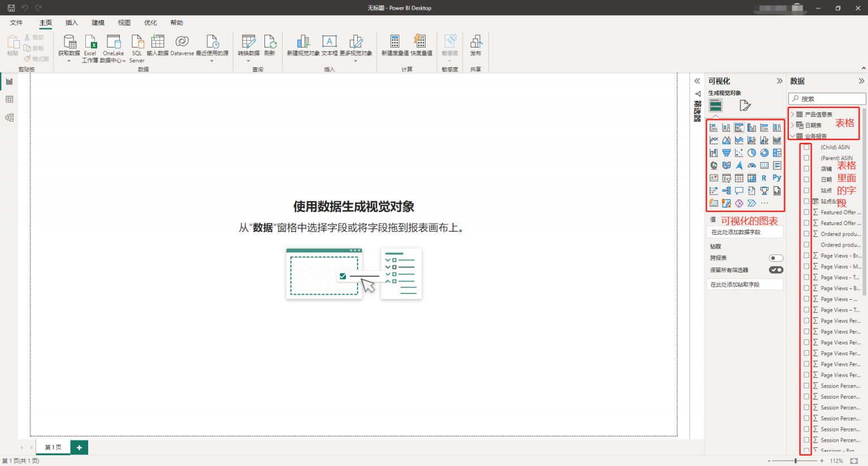This screenshot has width=868, height=466.
Task: Click the 发布 publish button
Action: pos(476,46)
